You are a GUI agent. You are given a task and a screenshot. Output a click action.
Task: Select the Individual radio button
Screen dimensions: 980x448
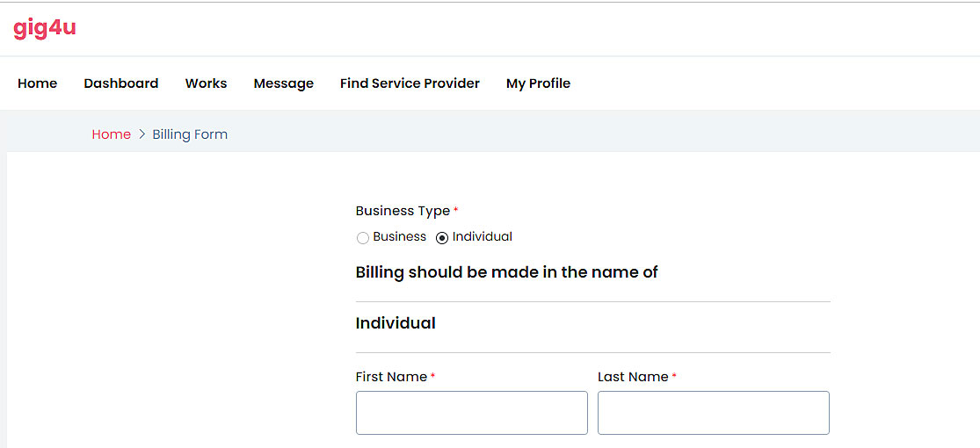(442, 238)
